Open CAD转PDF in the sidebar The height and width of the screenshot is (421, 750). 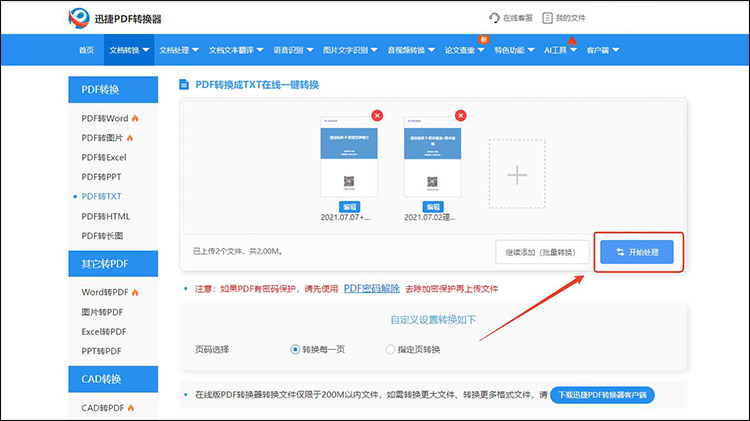coord(102,408)
